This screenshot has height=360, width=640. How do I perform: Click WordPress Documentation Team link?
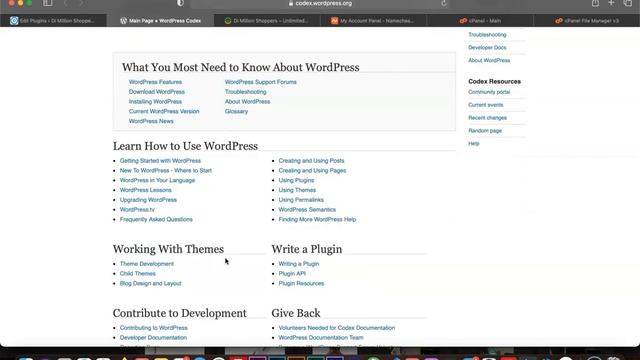(x=321, y=338)
